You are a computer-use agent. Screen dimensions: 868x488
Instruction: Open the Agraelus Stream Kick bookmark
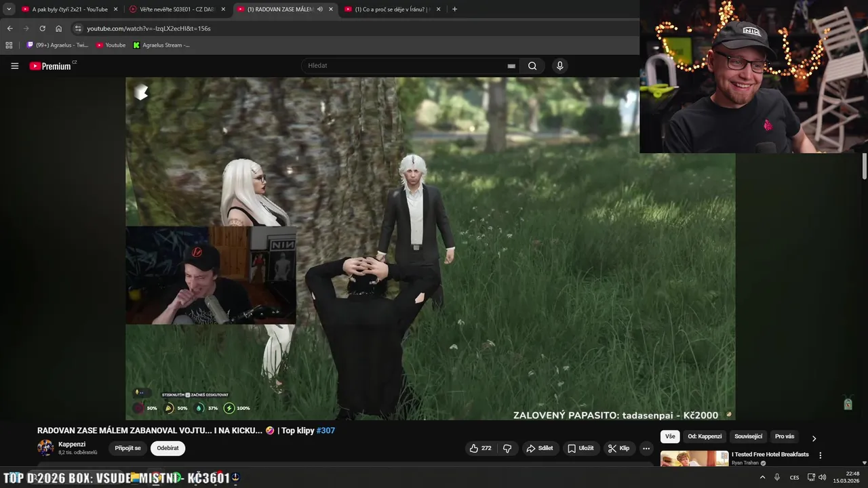pos(161,45)
